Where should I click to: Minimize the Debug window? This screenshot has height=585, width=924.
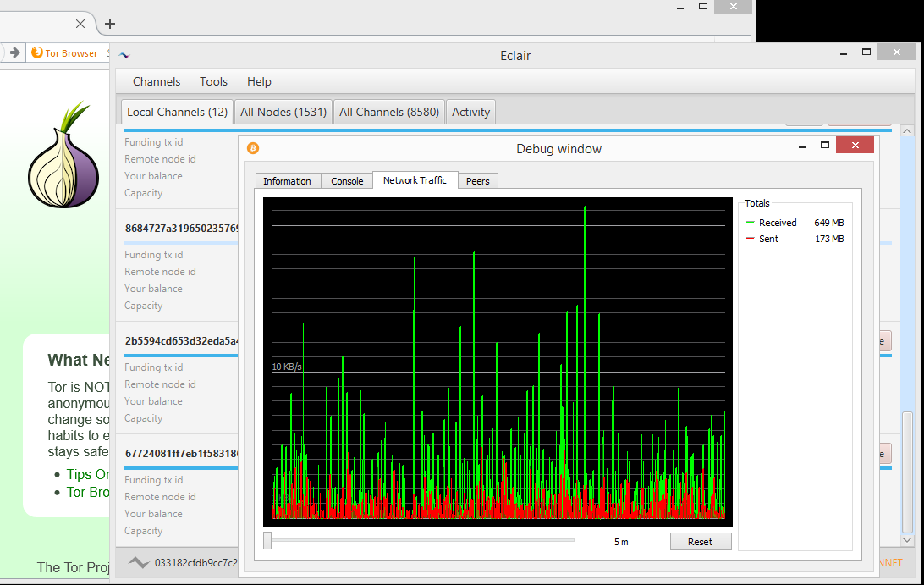pyautogui.click(x=802, y=146)
